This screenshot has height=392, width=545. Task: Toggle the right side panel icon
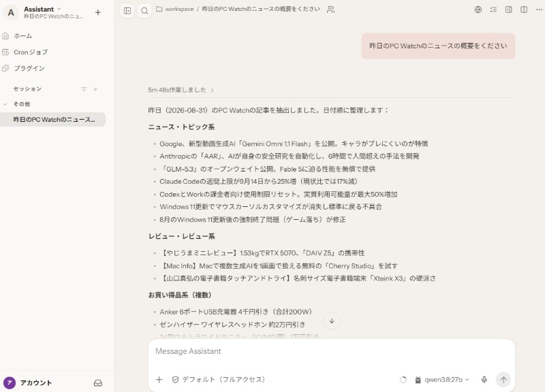click(508, 10)
